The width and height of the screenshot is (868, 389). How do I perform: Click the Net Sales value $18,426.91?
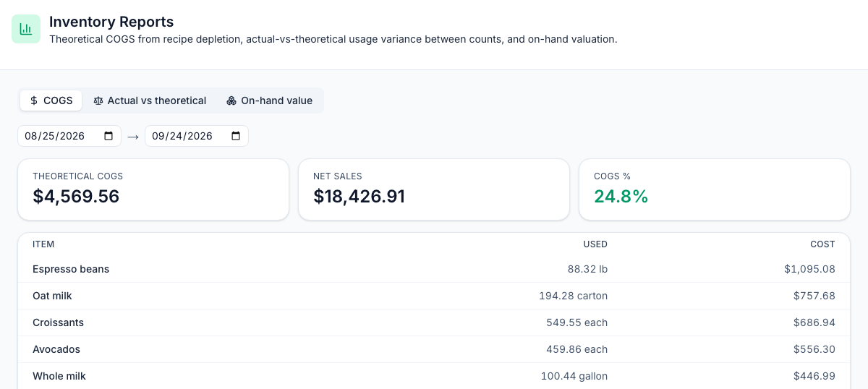point(359,197)
